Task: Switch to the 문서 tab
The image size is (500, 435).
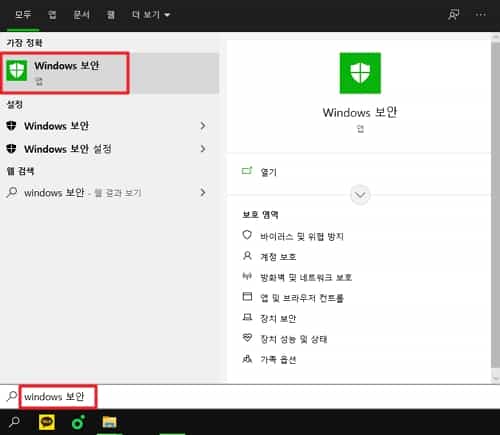Action: (81, 15)
